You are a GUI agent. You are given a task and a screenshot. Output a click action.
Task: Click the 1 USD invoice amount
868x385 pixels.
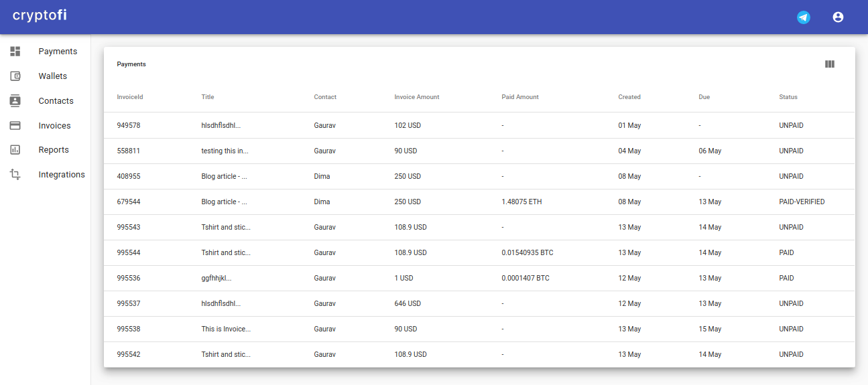pyautogui.click(x=404, y=279)
